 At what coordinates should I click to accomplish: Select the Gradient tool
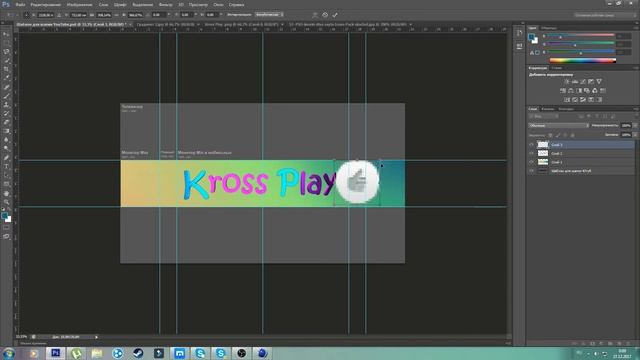coord(6,131)
